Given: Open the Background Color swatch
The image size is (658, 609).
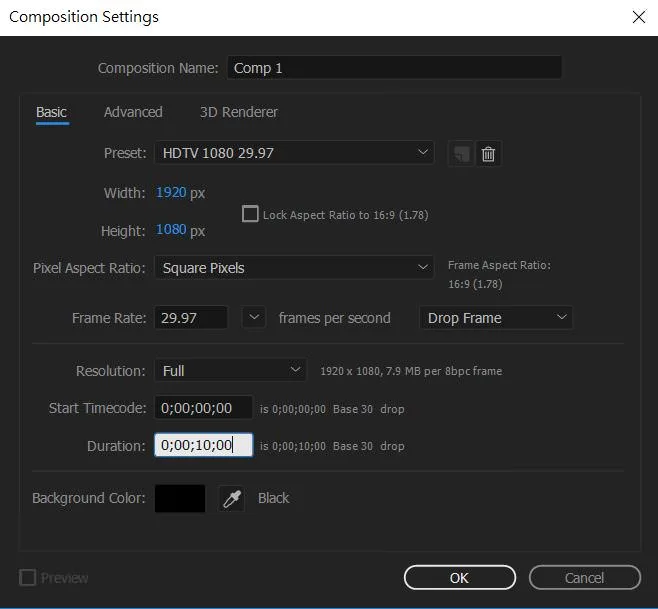Looking at the screenshot, I should pyautogui.click(x=180, y=498).
